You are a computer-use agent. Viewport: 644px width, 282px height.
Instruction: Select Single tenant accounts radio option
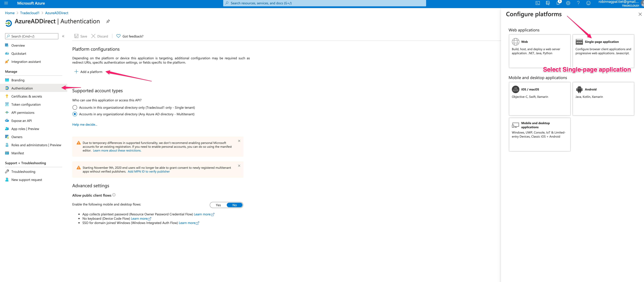(75, 108)
